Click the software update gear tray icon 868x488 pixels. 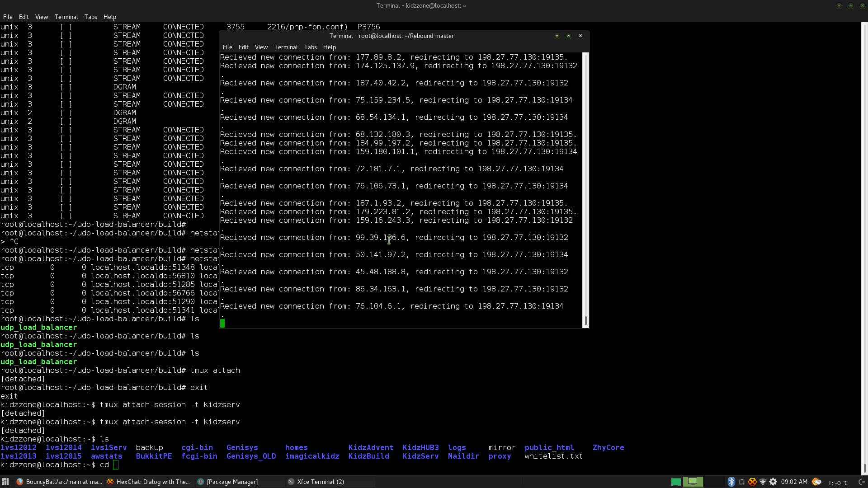click(773, 482)
